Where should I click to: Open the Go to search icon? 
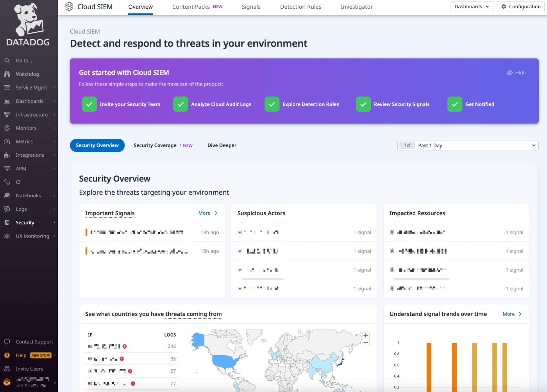coord(7,61)
